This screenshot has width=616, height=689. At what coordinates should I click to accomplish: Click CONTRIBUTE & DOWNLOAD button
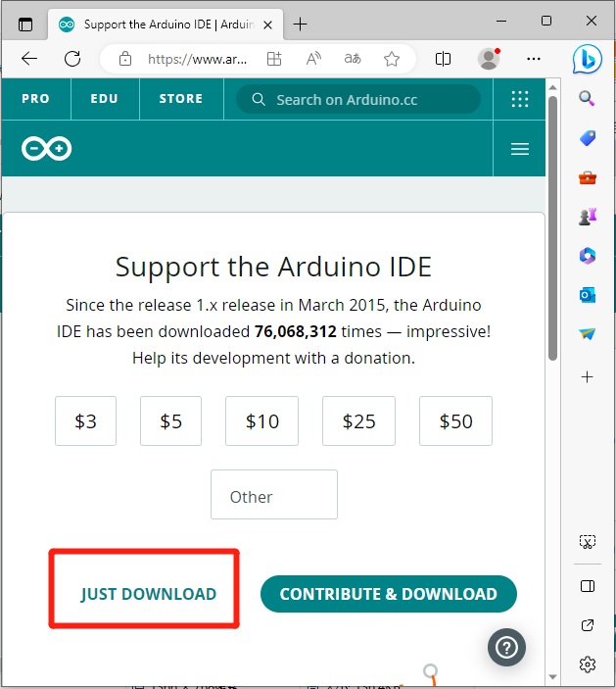(389, 594)
